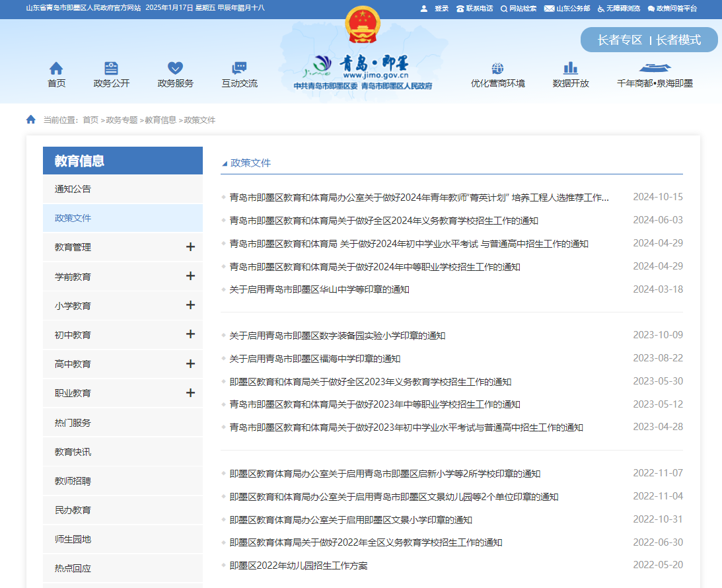Click the 无障碍浏览 wheelchair icon
The width and height of the screenshot is (722, 588).
point(600,9)
